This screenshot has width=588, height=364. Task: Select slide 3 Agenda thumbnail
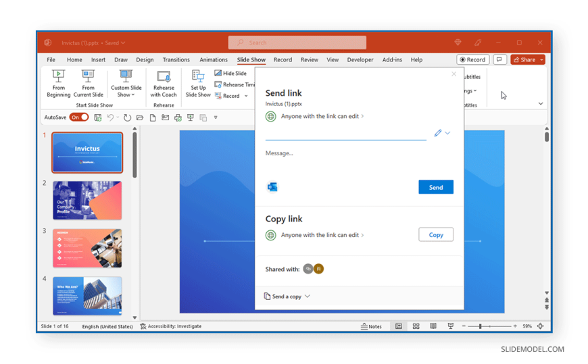(x=87, y=248)
